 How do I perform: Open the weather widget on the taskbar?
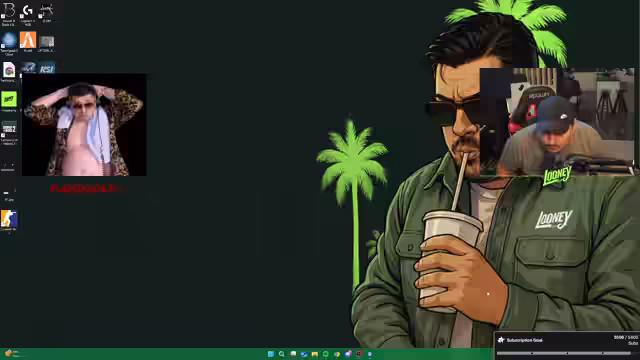12,353
